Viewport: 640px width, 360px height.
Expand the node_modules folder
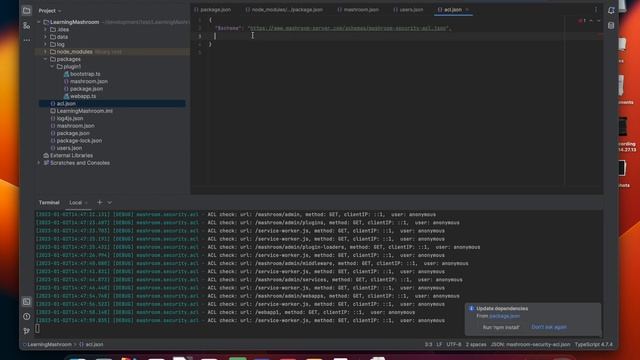coord(45,52)
